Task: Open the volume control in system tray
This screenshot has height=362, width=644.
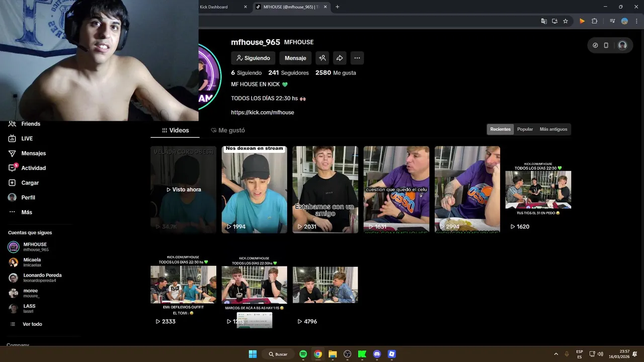Action: pos(600,354)
